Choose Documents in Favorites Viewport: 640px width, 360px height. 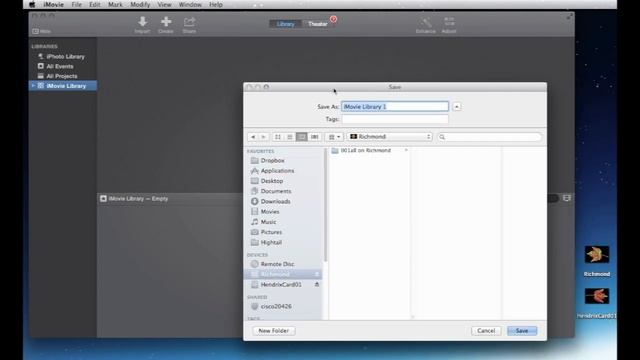276,191
